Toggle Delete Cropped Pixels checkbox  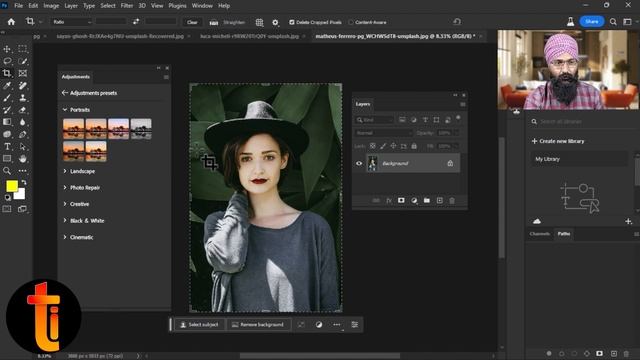[x=291, y=22]
